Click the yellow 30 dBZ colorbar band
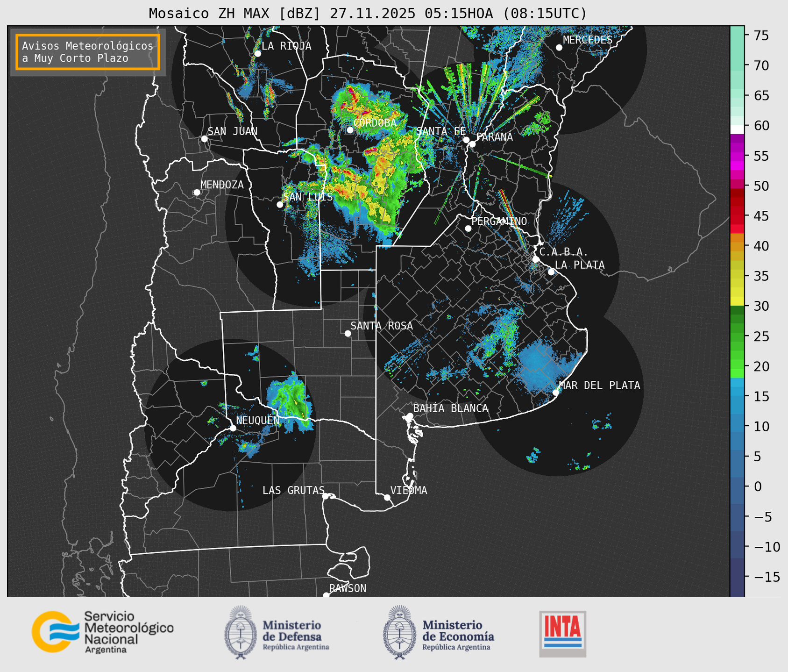The image size is (788, 672). pos(737,301)
